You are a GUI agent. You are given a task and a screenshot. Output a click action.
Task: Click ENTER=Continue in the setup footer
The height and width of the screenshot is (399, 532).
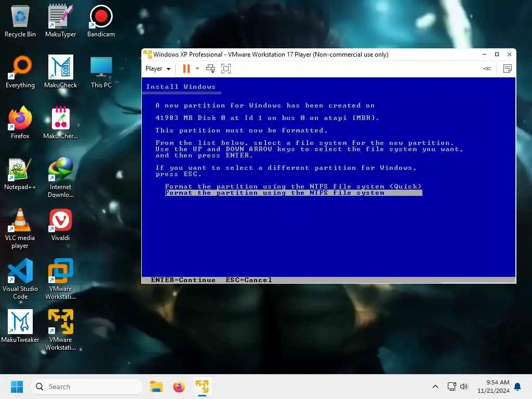point(183,280)
